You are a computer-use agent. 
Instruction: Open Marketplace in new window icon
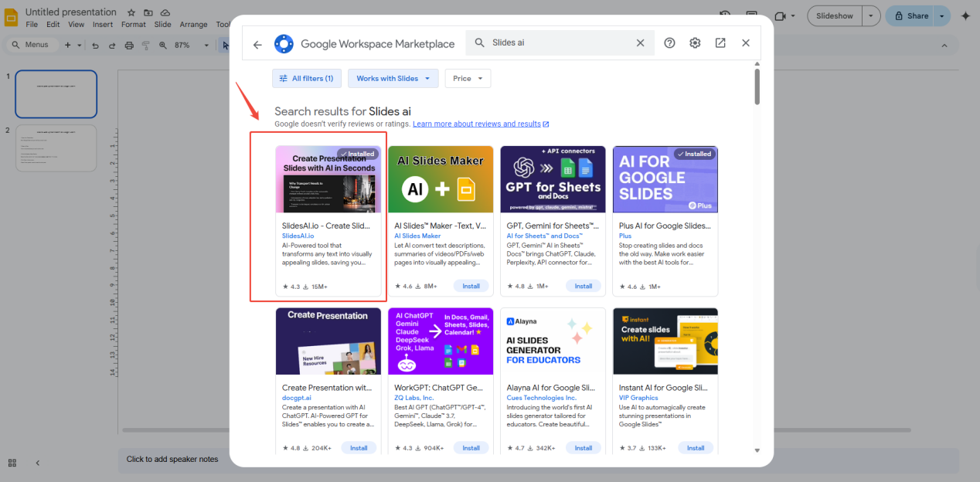(720, 42)
